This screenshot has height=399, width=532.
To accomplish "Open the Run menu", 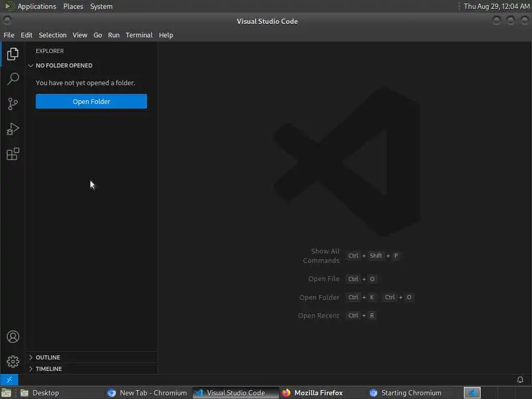I will click(114, 35).
